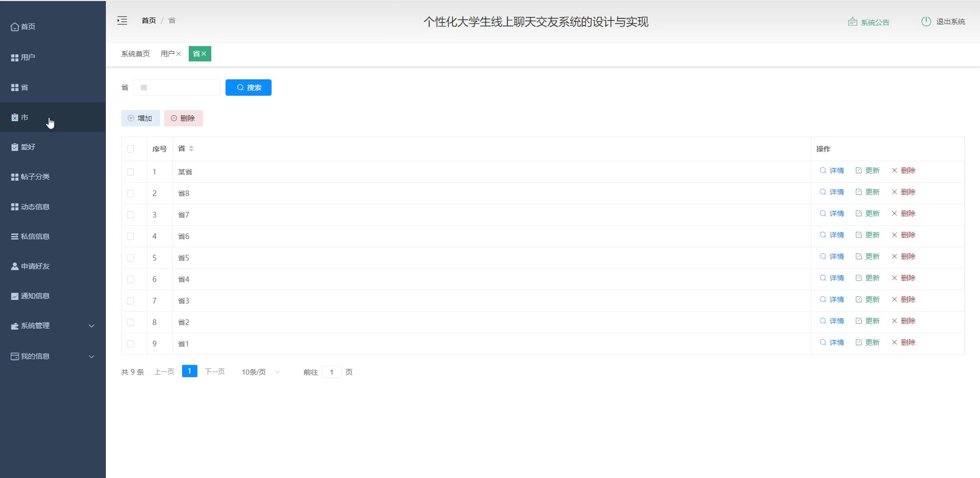This screenshot has height=478, width=980.
Task: Expand the 系统管理 submenu
Action: click(53, 325)
